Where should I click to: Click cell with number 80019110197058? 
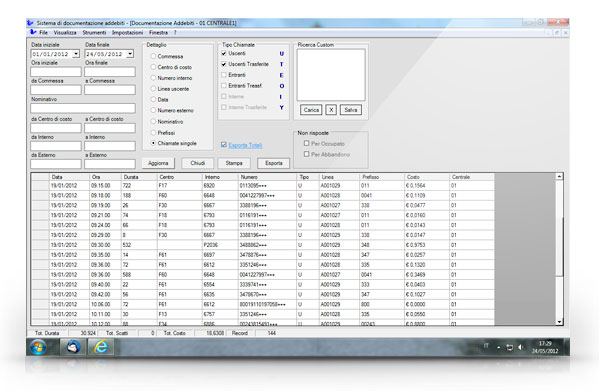pyautogui.click(x=267, y=304)
